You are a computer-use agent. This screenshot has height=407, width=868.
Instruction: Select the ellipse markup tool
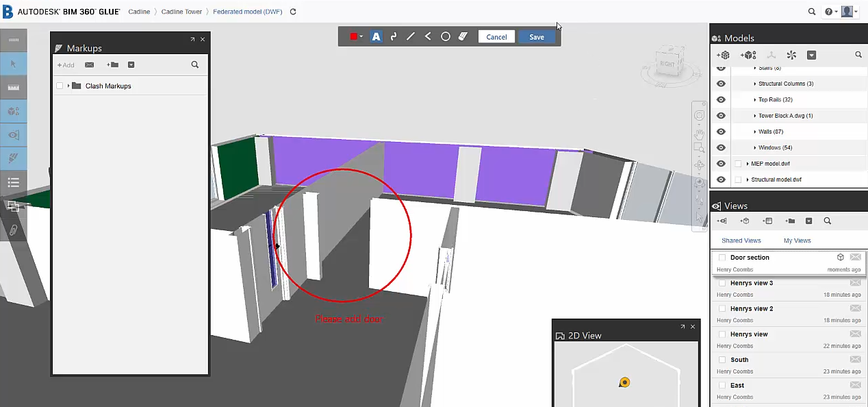coord(446,37)
